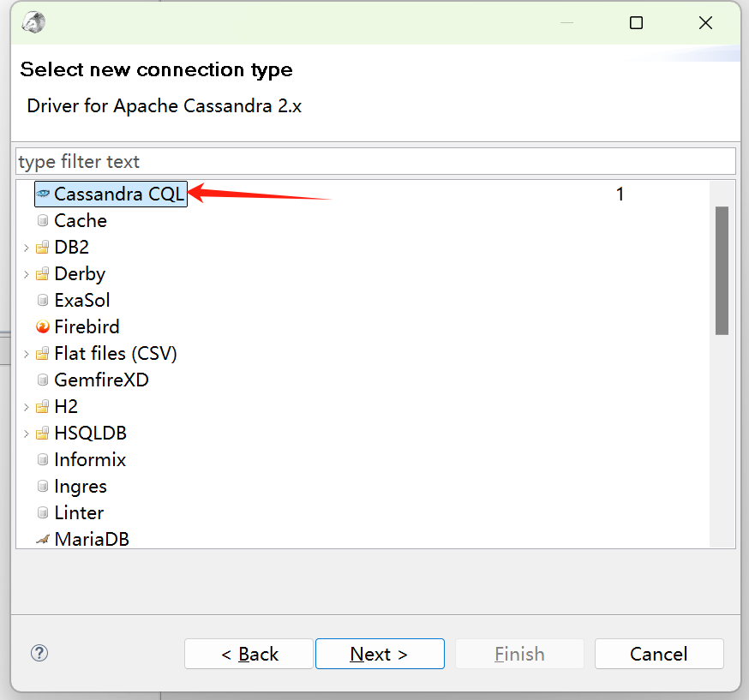Click the Cassandra CQL eye icon
The image size is (749, 700).
point(43,194)
